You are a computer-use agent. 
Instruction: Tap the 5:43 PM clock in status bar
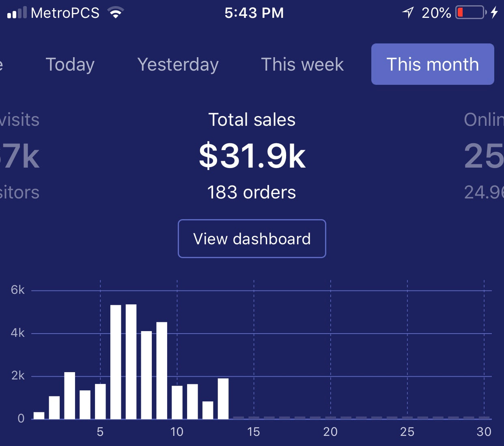point(254,13)
